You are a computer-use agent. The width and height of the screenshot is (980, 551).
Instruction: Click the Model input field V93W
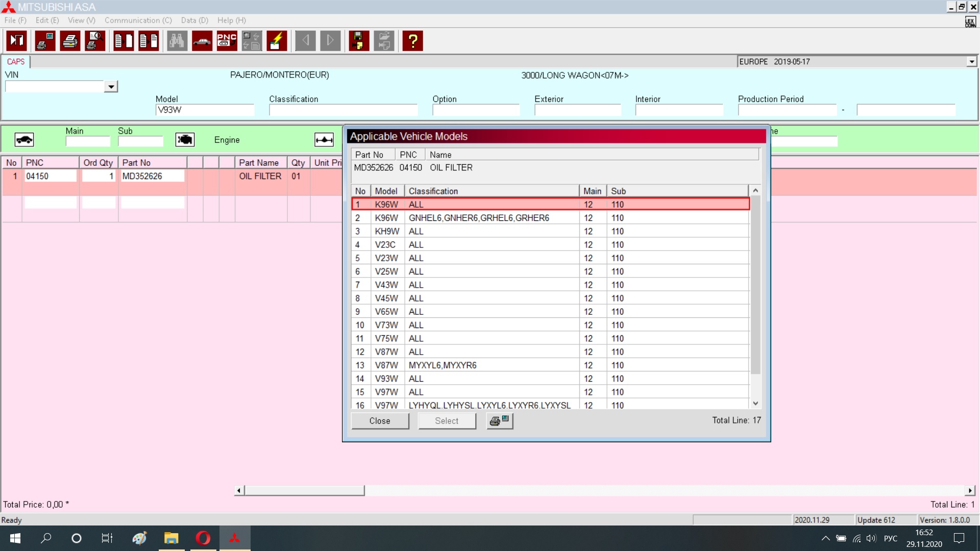[x=204, y=110]
